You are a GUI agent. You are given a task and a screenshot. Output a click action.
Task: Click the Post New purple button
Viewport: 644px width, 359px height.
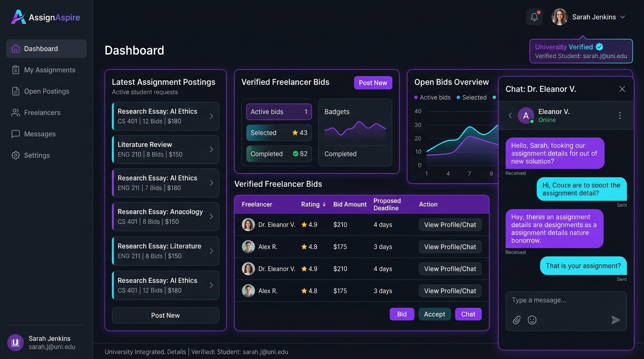click(373, 83)
